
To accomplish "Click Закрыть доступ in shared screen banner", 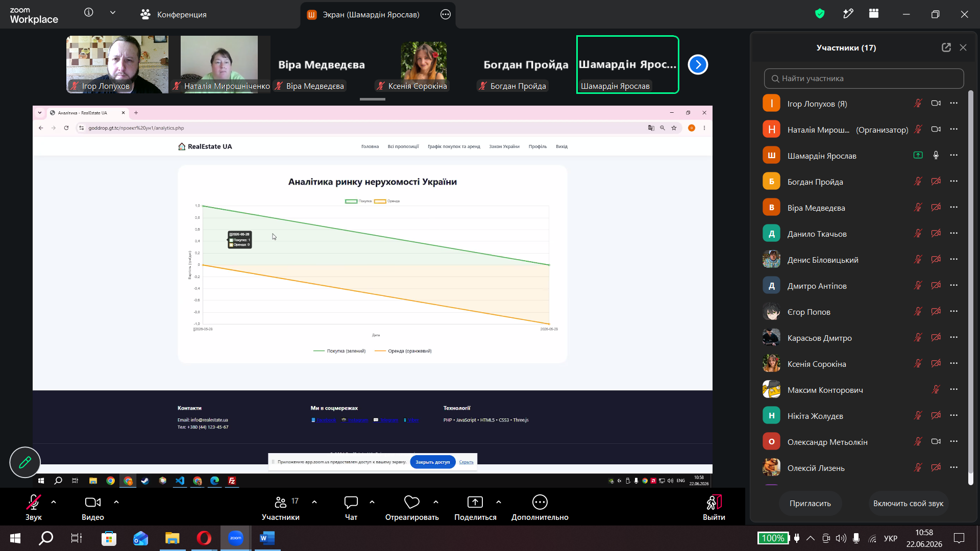I will point(433,462).
